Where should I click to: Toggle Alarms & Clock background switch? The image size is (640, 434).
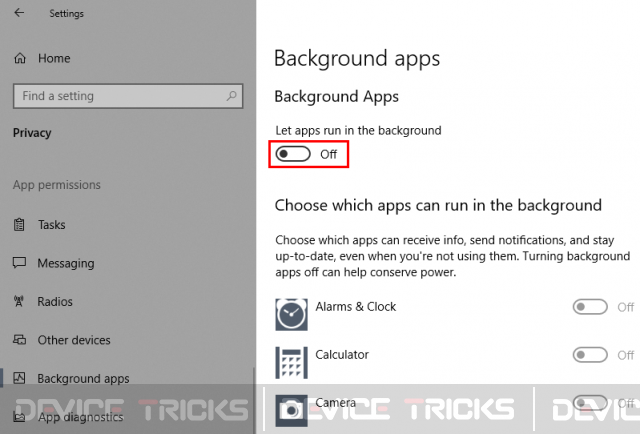pyautogui.click(x=590, y=307)
